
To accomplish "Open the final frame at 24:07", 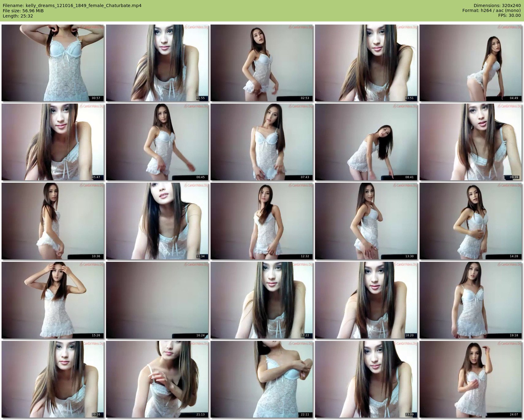I will (470, 379).
